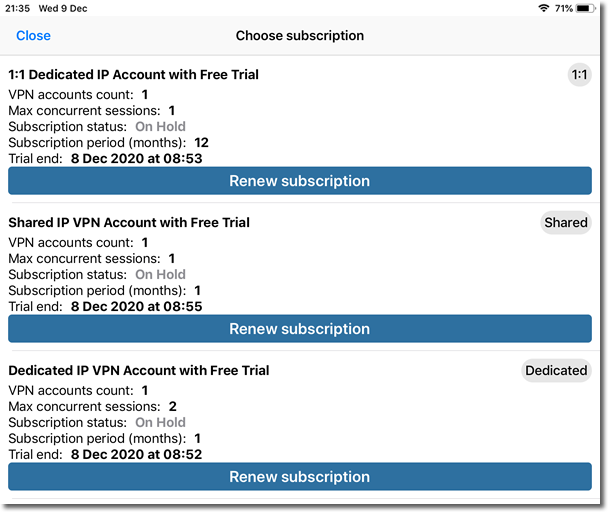This screenshot has width=608, height=512.
Task: Tap the Shared badge label
Action: [566, 223]
